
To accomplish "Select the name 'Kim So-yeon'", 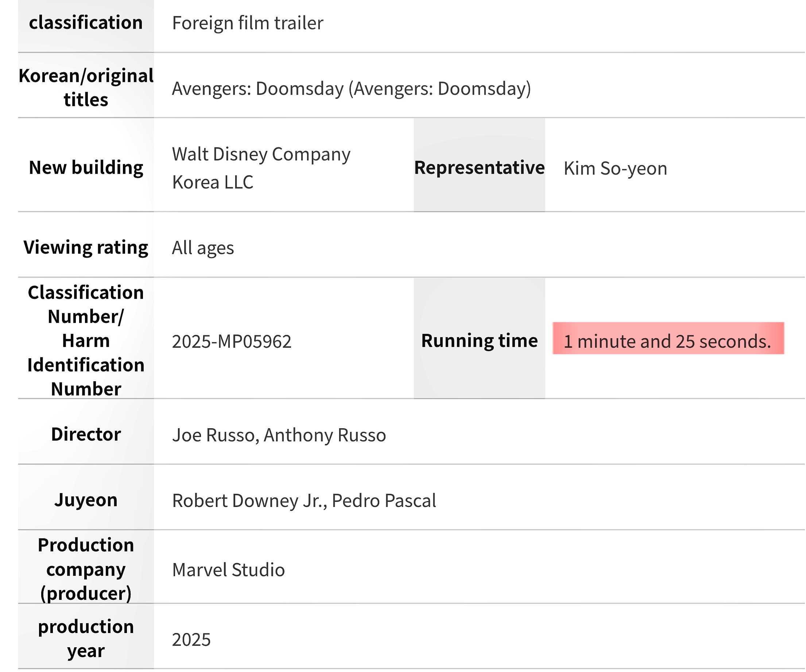I will pos(615,168).
